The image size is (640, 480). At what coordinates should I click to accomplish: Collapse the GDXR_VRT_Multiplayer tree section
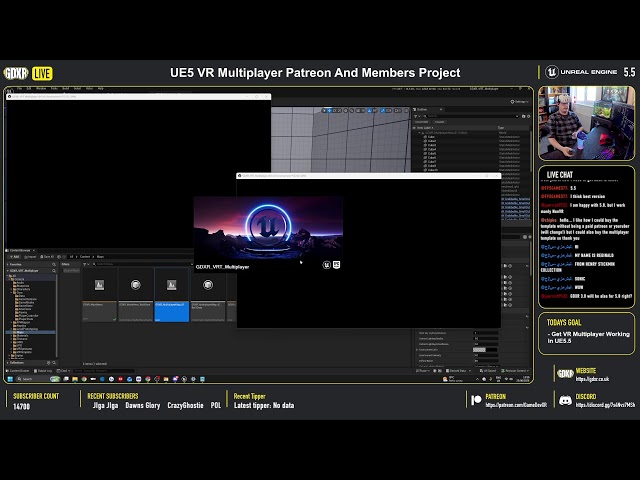coord(7,271)
